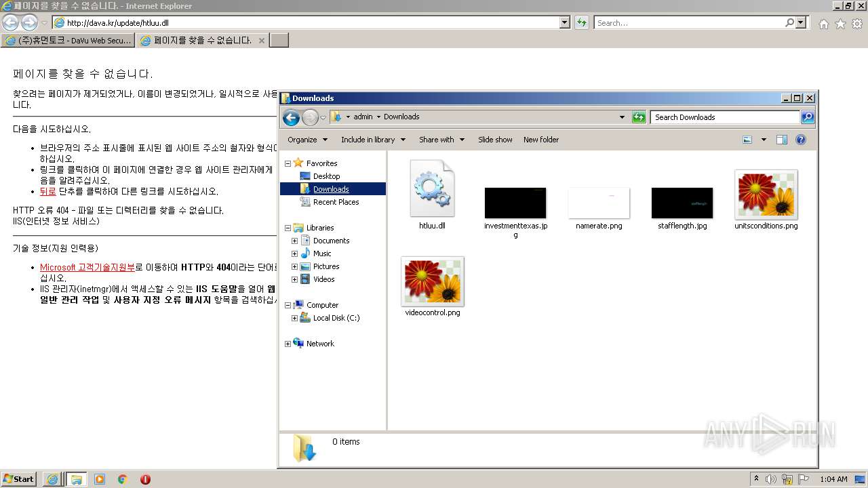This screenshot has width=868, height=488.
Task: Open Share with menu
Action: 441,140
